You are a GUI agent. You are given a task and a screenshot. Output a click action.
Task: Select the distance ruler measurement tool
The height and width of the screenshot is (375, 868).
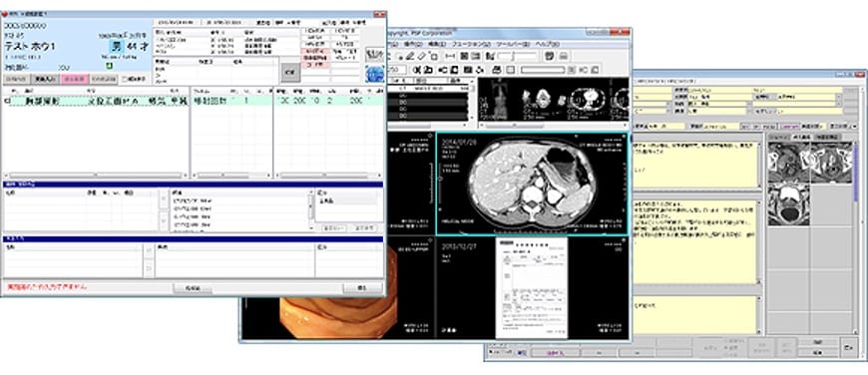click(451, 57)
